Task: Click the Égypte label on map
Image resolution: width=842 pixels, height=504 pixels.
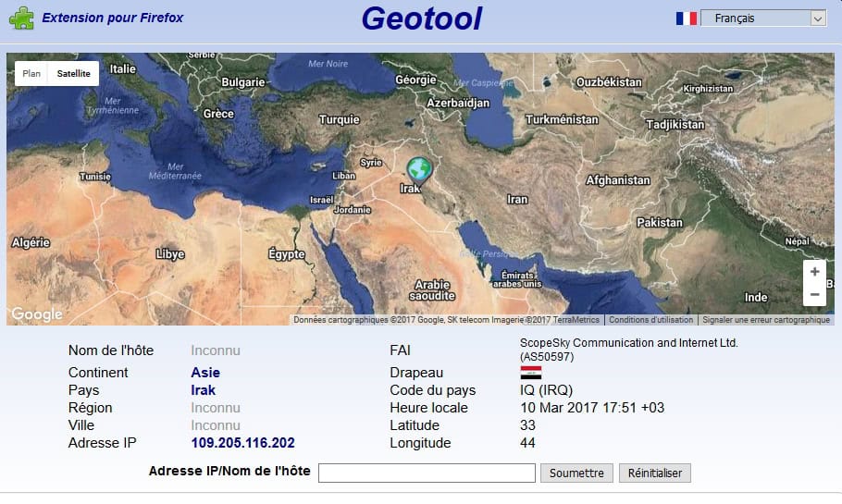Action: [286, 254]
